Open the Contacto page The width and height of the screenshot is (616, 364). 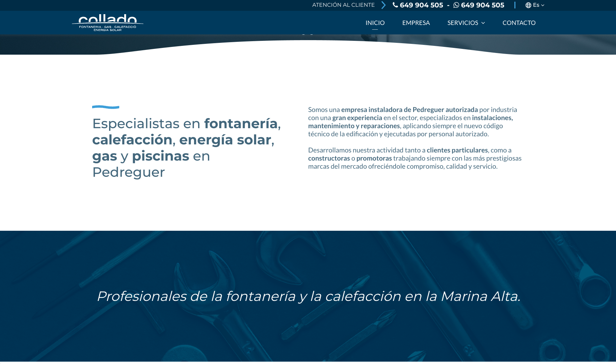(519, 23)
